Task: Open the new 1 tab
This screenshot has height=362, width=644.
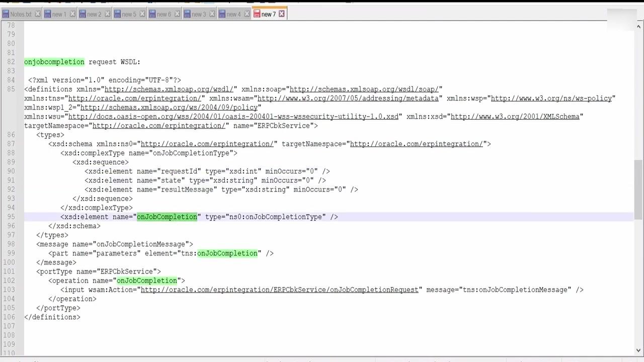Action: (x=59, y=14)
